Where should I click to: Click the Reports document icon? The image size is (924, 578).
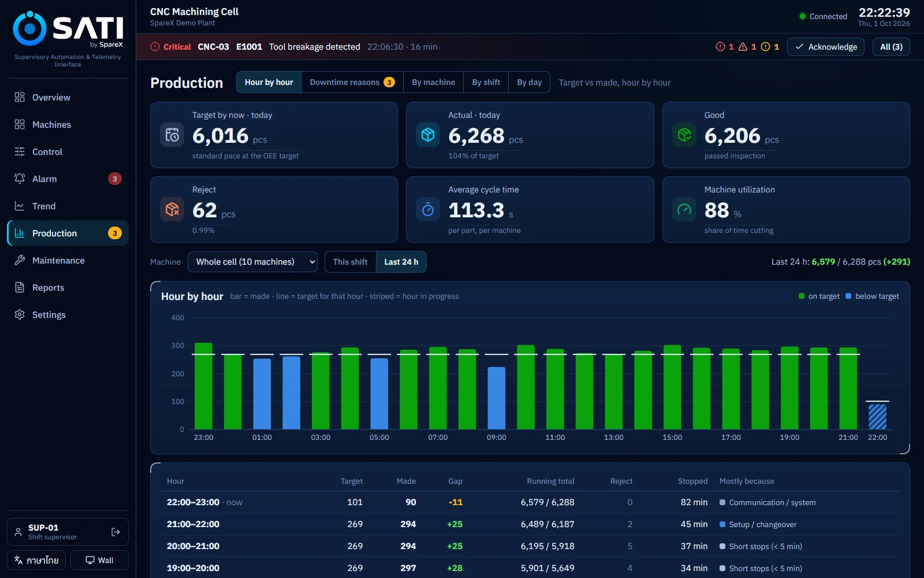20,287
